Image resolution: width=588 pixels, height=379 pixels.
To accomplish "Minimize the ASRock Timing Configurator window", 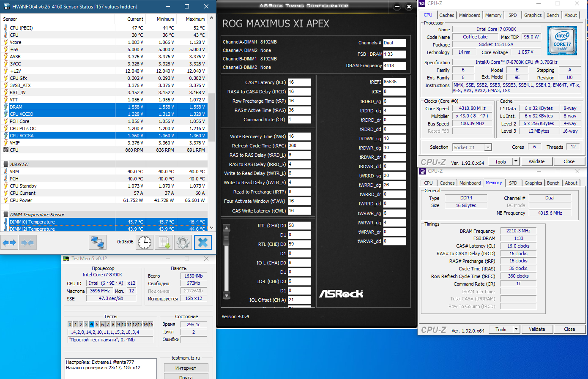I will (397, 6).
